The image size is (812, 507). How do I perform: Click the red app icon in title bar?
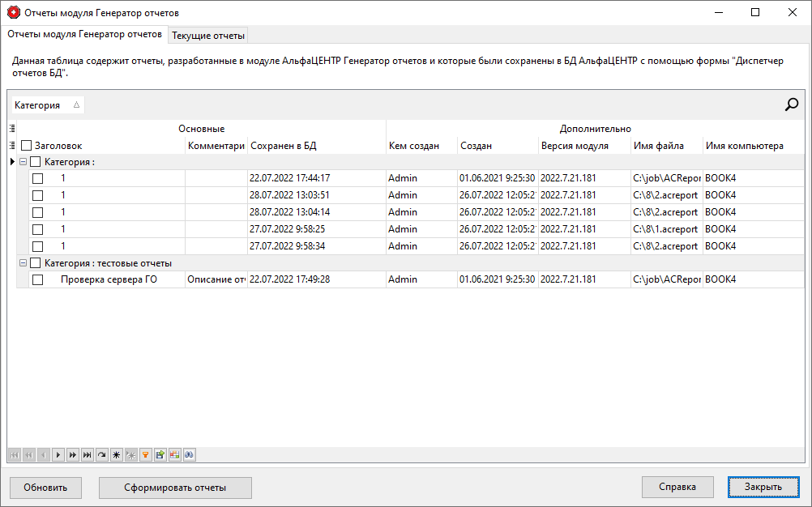(x=14, y=12)
